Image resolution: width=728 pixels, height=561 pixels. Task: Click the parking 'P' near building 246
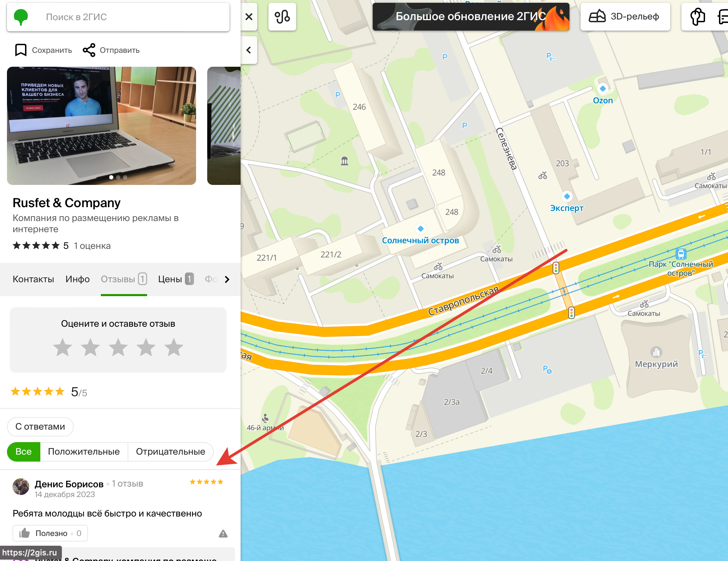tap(338, 95)
